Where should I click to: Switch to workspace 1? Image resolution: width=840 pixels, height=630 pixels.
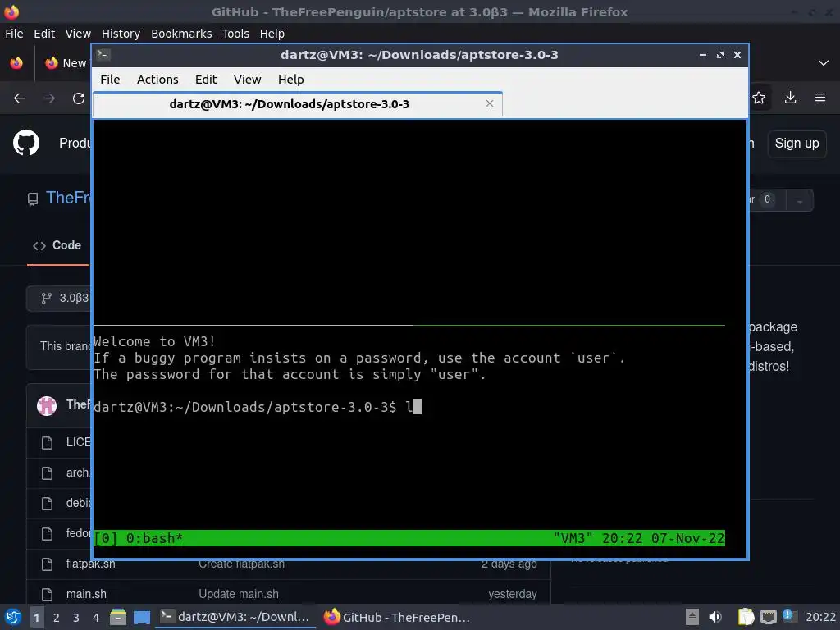pyautogui.click(x=36, y=618)
